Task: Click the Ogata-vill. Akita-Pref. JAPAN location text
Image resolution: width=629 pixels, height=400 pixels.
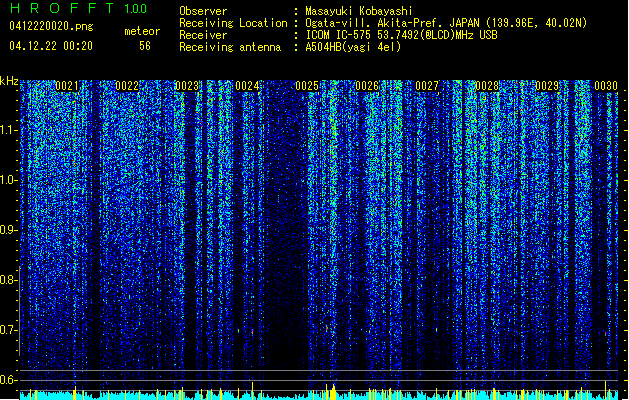Action: (x=446, y=23)
